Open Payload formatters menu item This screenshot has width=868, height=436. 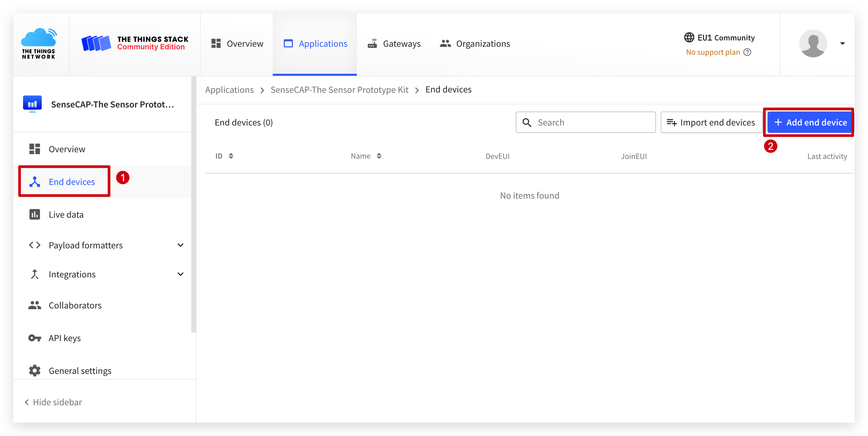click(x=102, y=245)
